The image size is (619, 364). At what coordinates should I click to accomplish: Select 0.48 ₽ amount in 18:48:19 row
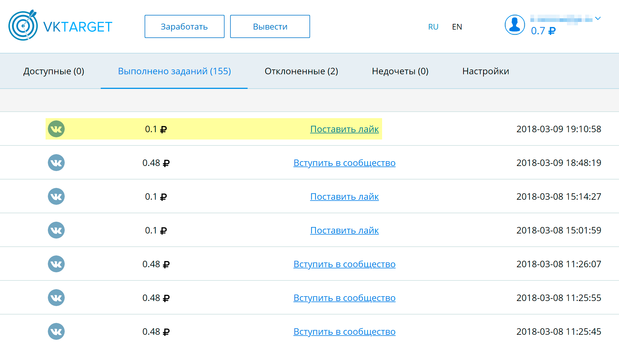click(x=156, y=163)
